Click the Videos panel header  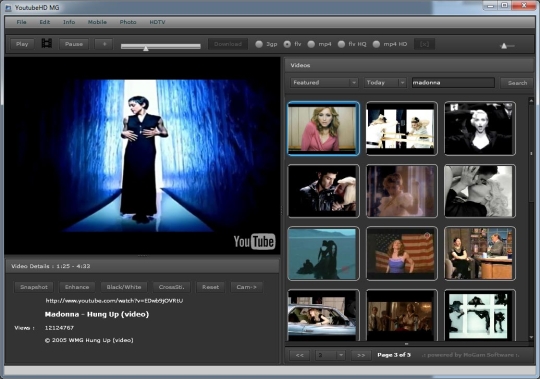tap(409, 65)
